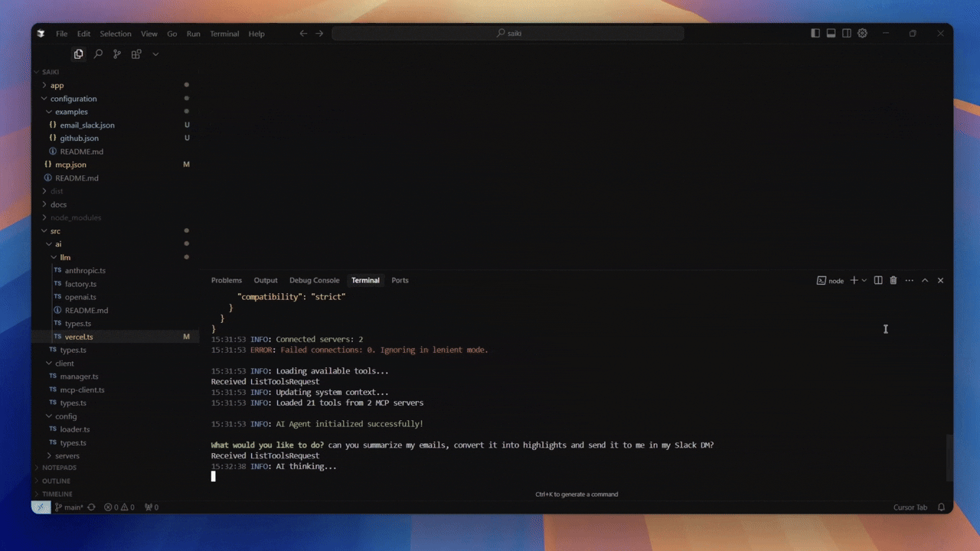Open the Search view icon

tap(98, 54)
